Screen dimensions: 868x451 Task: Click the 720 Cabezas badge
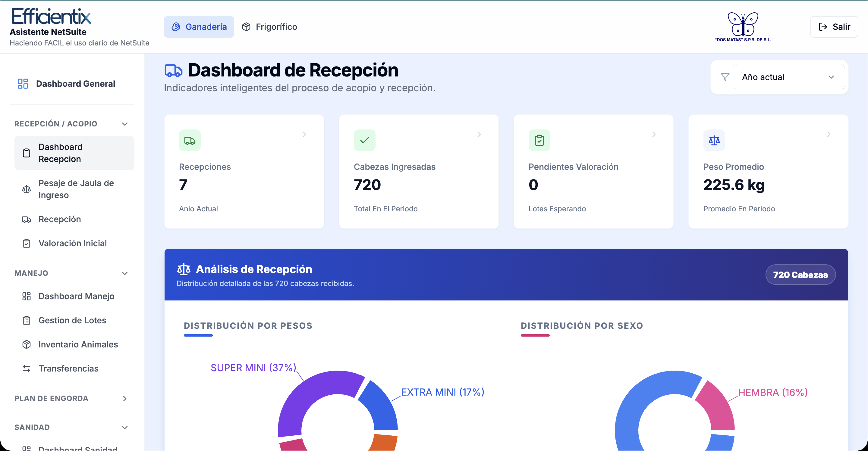click(800, 275)
